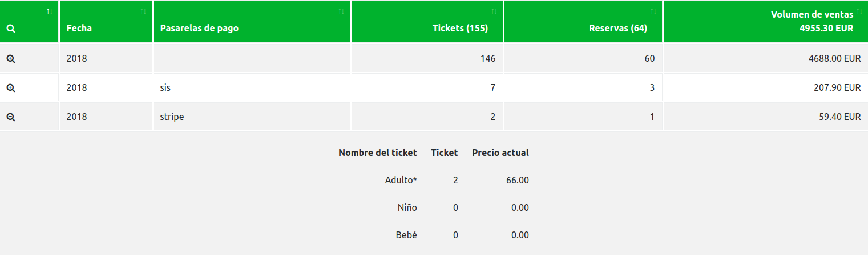The width and height of the screenshot is (868, 256).
Task: Click sort arrows above the search icon column
Action: point(50,11)
